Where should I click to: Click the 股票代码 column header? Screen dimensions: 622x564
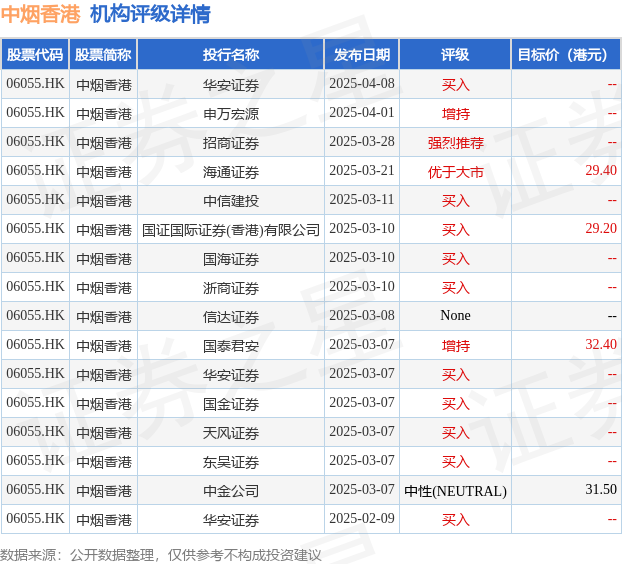click(x=35, y=55)
